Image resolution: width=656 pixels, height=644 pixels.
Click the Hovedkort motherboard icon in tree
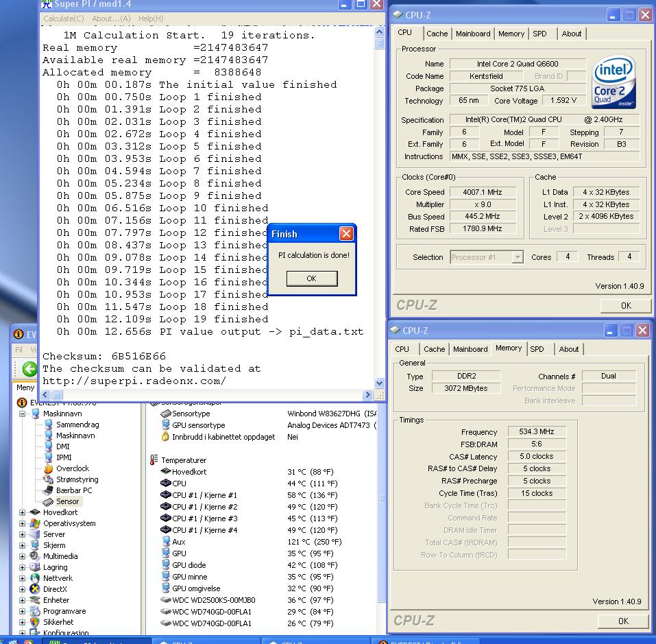pyautogui.click(x=35, y=512)
